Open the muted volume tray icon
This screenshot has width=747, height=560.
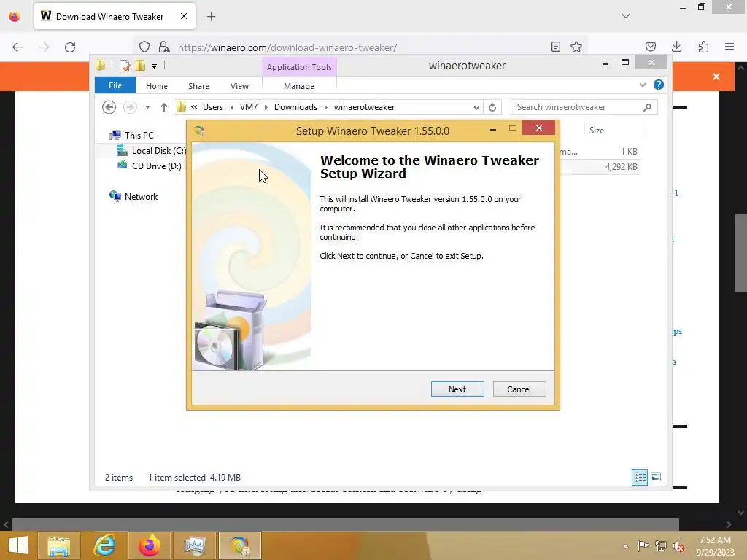point(678,545)
